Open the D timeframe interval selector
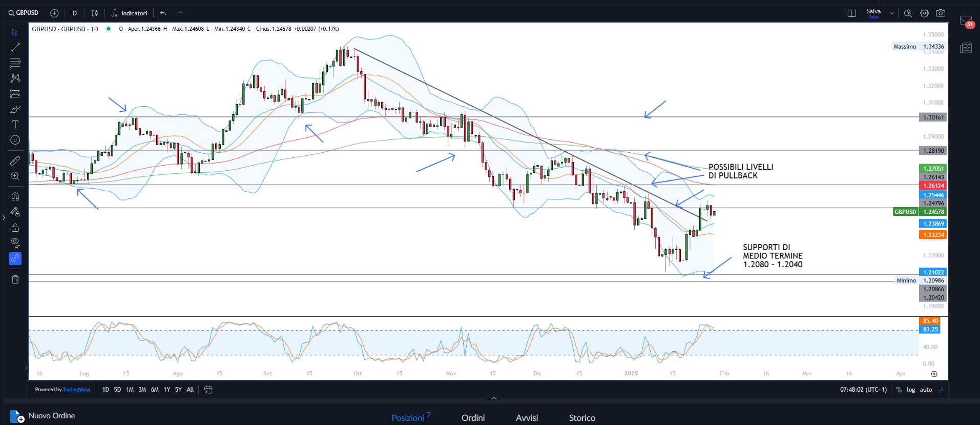980x425 pixels. 75,13
